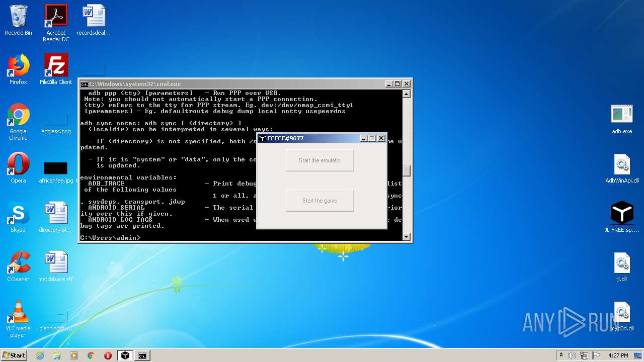Select matchbasis.rtf document icon
Viewport: 644px width, 362px height.
56,266
